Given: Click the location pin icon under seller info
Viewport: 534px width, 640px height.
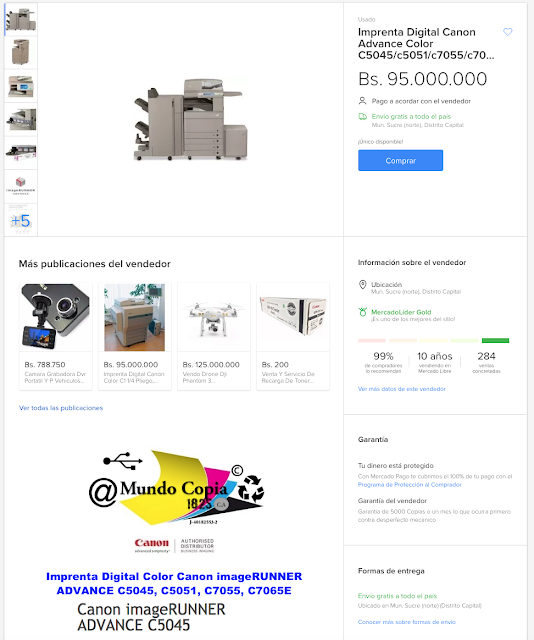Looking at the screenshot, I should click(362, 284).
